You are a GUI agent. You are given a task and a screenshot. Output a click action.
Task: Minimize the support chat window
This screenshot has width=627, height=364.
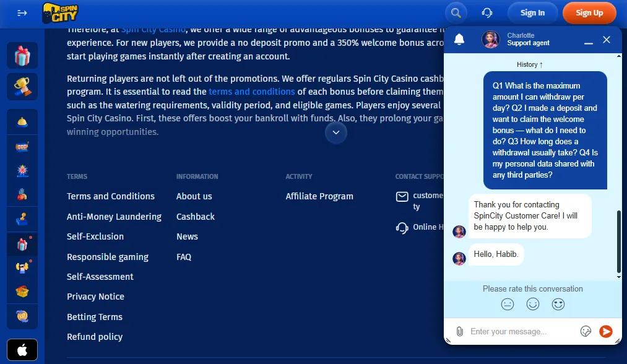pos(588,41)
